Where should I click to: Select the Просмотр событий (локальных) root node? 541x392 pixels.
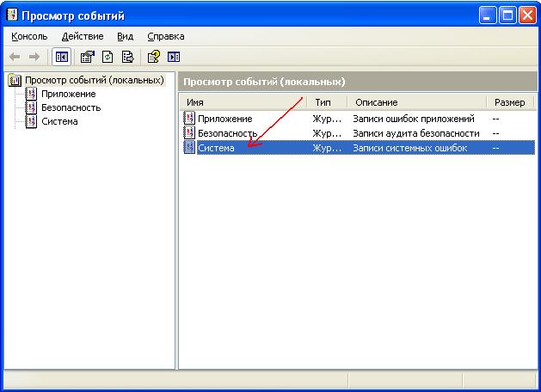[94, 80]
